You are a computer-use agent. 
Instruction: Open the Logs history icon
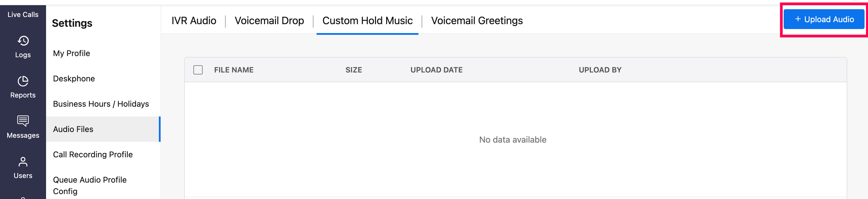point(23,41)
